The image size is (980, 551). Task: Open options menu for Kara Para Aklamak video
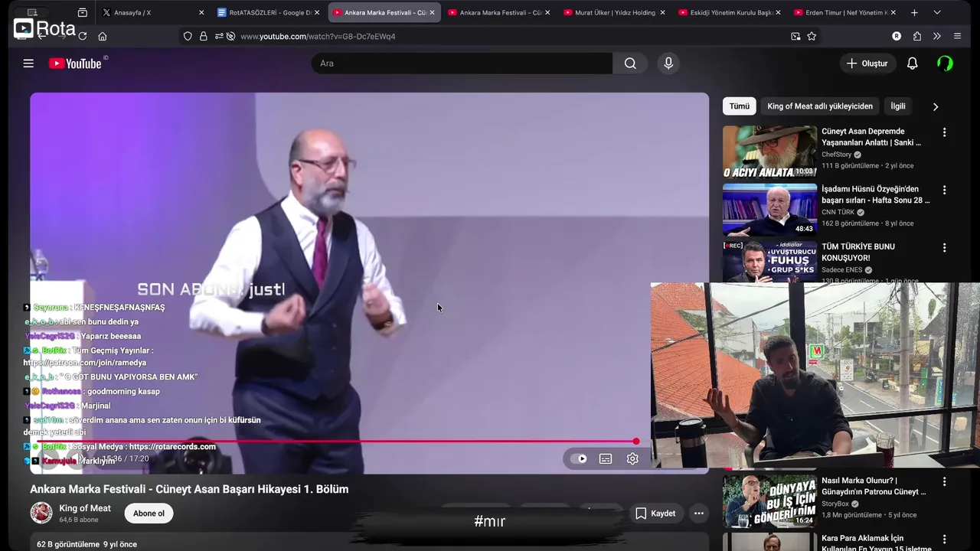click(944, 540)
